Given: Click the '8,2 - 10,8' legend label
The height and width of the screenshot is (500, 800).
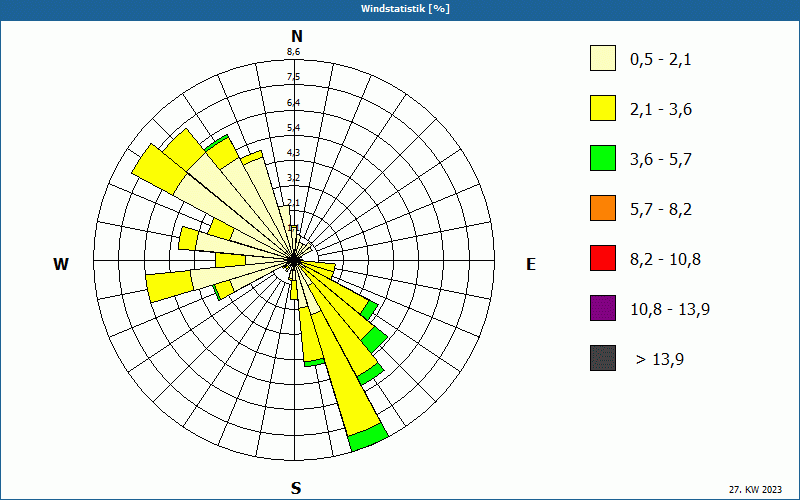Looking at the screenshot, I should pos(665,260).
